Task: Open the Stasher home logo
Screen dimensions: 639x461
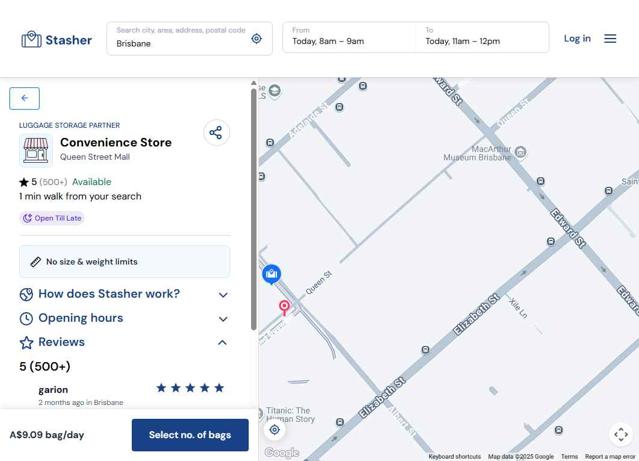Action: click(x=57, y=40)
